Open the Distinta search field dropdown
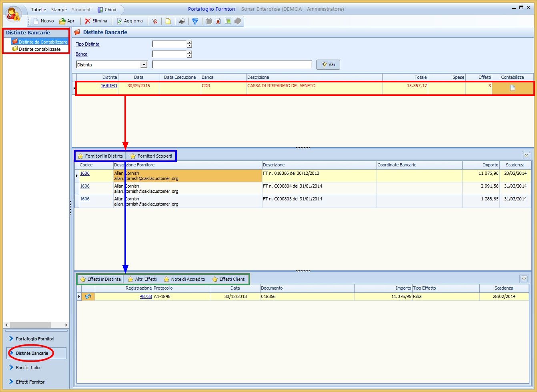Viewport: 537px width, 392px height. click(x=144, y=65)
